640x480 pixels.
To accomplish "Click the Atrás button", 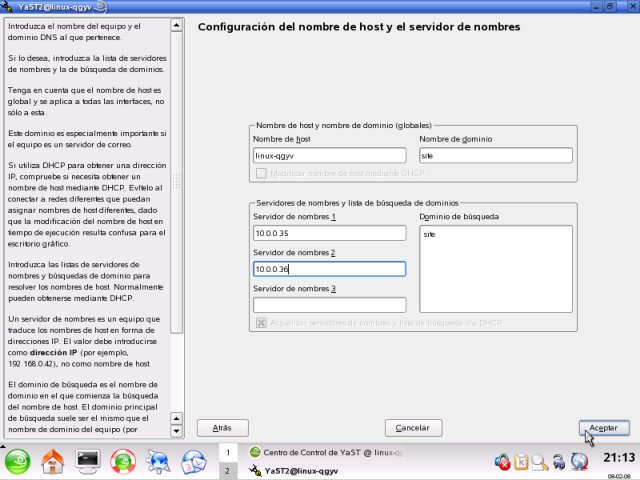I will tap(222, 428).
